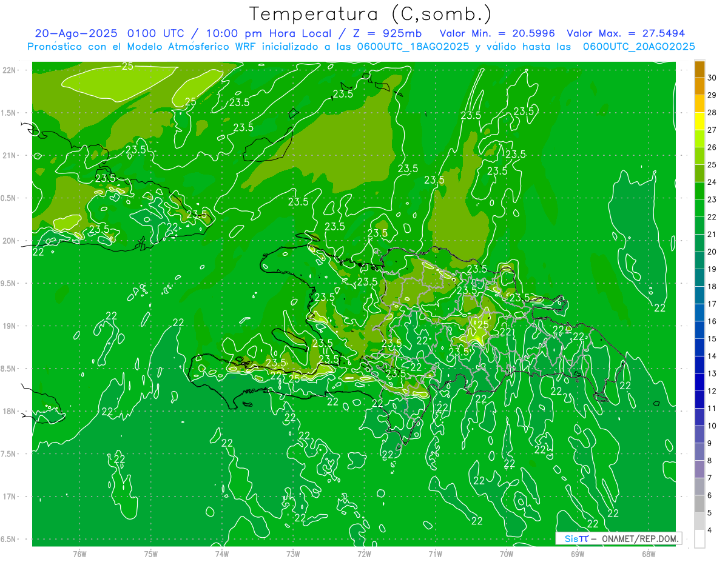Select the '75W' longitude axis label

[151, 554]
